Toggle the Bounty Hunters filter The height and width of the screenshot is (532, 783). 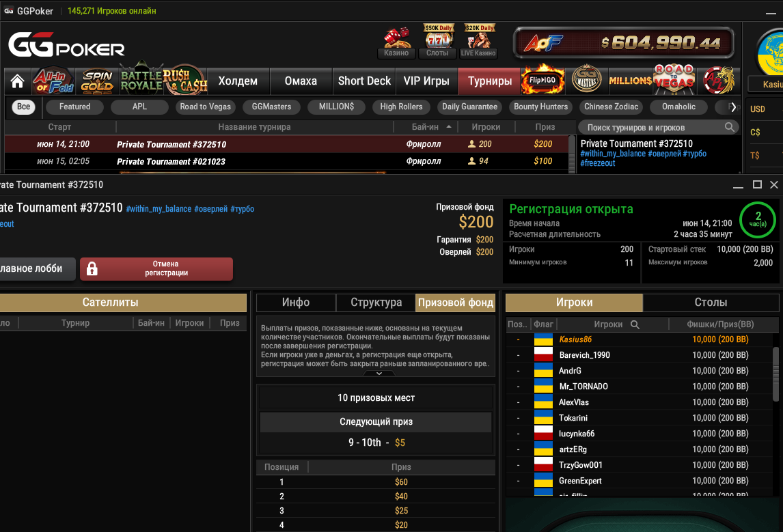[x=541, y=107]
